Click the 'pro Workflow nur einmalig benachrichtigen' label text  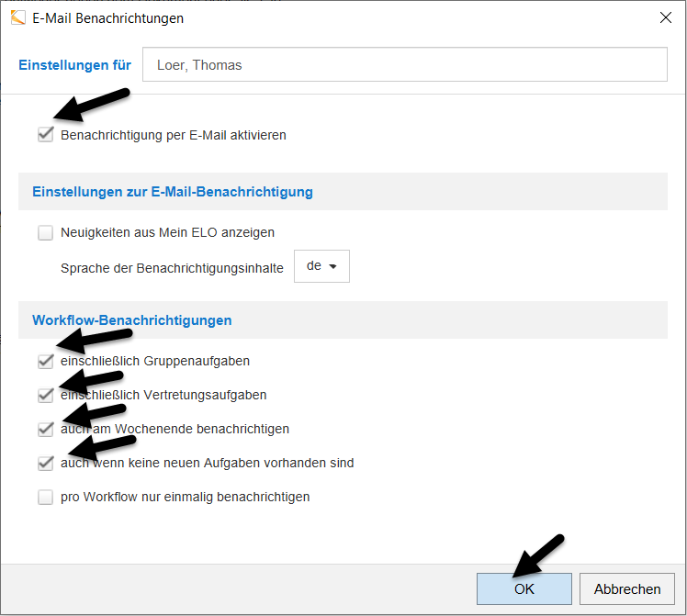pyautogui.click(x=185, y=497)
